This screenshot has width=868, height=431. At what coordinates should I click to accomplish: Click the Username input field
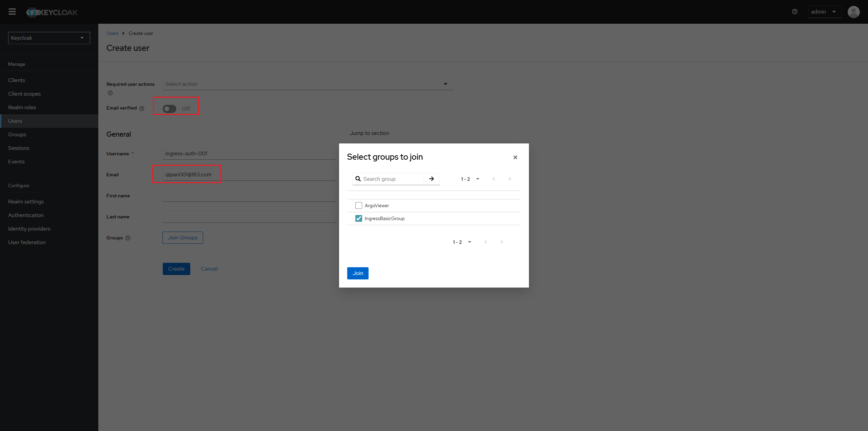249,154
